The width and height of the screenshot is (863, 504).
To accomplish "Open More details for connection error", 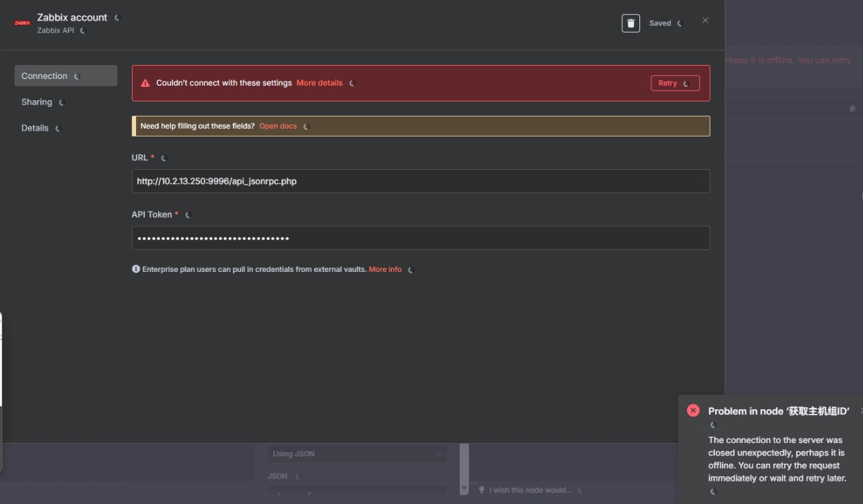I will pyautogui.click(x=320, y=83).
